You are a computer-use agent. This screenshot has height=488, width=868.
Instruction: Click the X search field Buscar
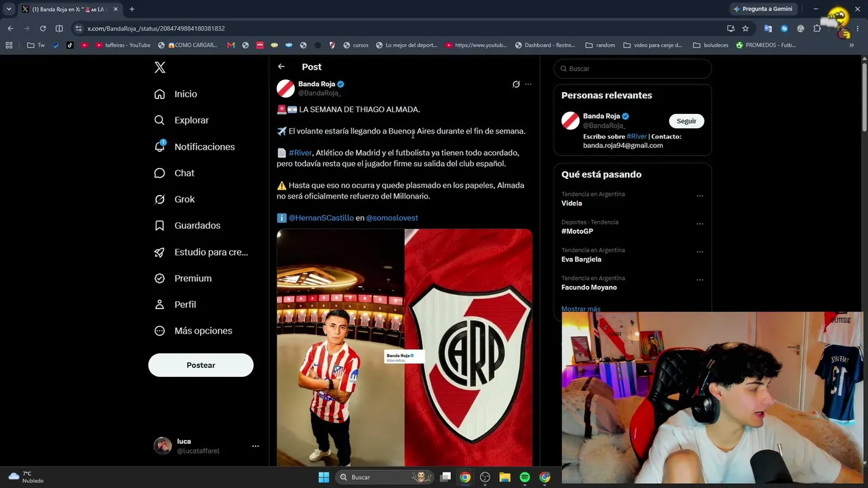point(633,68)
